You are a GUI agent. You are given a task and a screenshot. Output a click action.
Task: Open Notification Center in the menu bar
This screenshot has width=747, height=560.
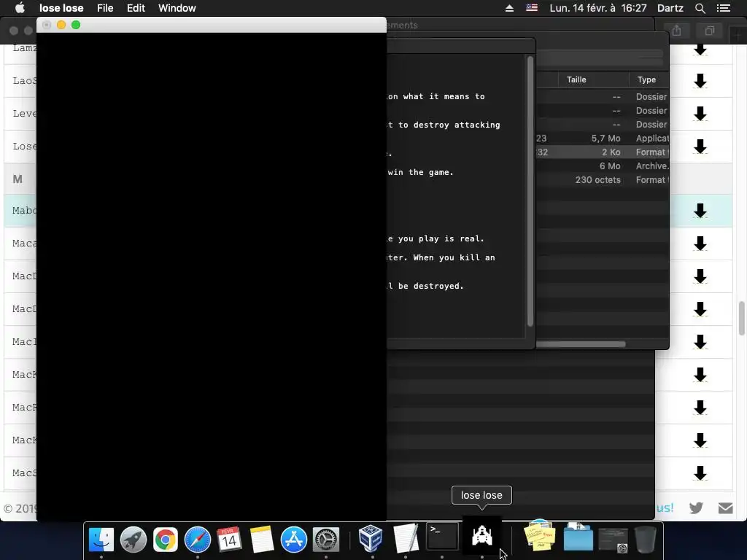[x=724, y=8]
